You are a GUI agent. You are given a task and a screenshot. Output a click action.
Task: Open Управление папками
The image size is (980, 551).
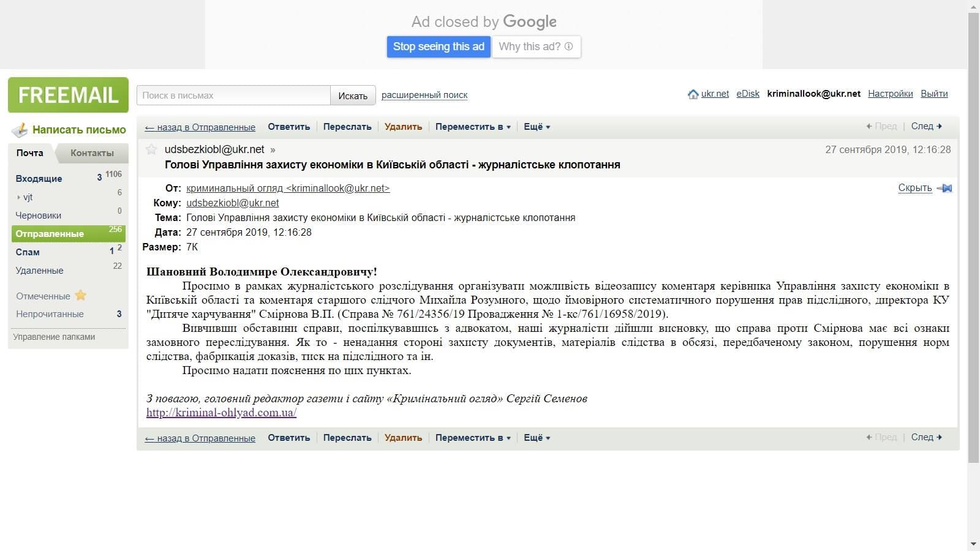(54, 337)
